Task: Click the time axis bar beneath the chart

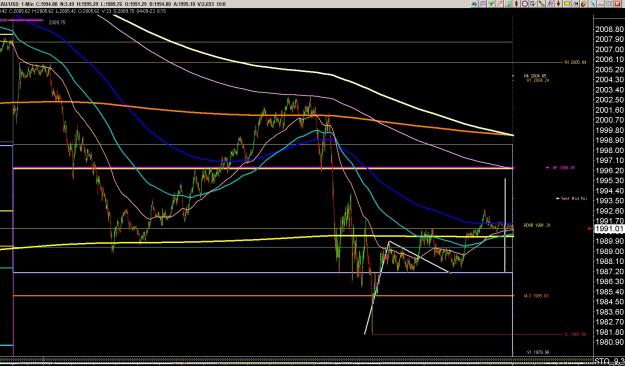Action: pyautogui.click(x=297, y=361)
